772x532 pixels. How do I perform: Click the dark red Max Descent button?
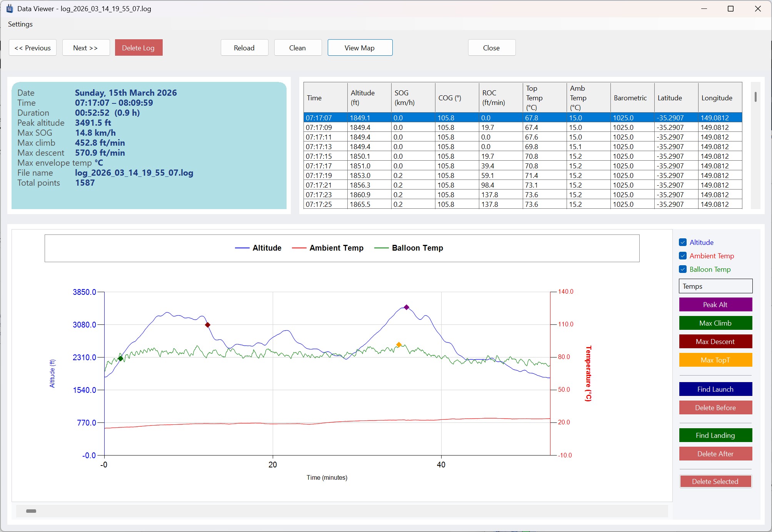pos(715,341)
